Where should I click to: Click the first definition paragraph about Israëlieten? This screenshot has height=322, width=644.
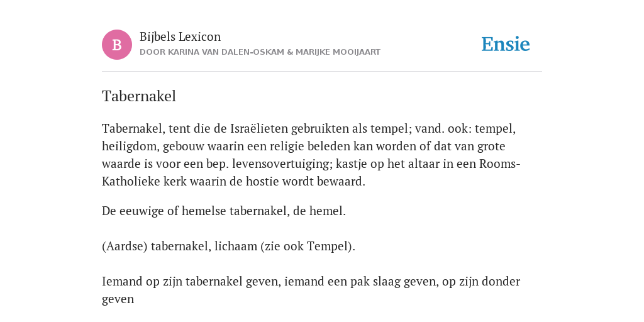311,155
